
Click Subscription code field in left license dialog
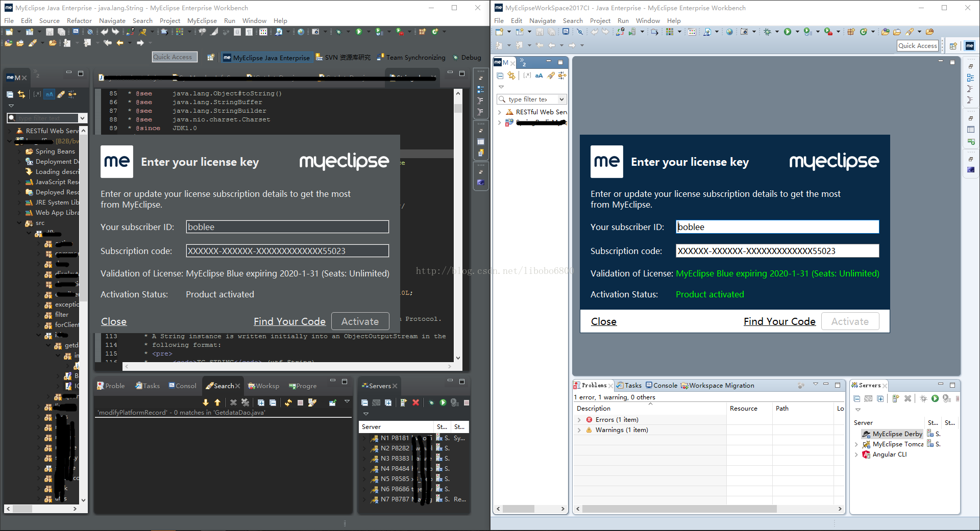(287, 251)
